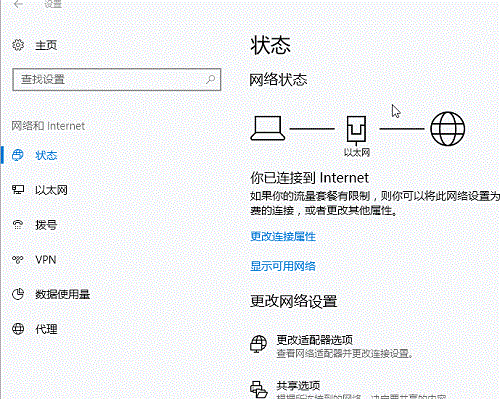Open the 拨号 sidebar entry

[46, 225]
